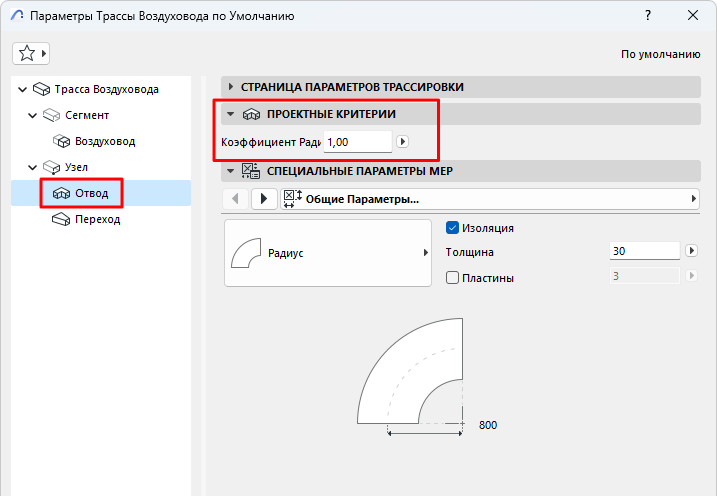Click the Переход transition icon
Viewport: 717px width, 496px height.
point(61,219)
